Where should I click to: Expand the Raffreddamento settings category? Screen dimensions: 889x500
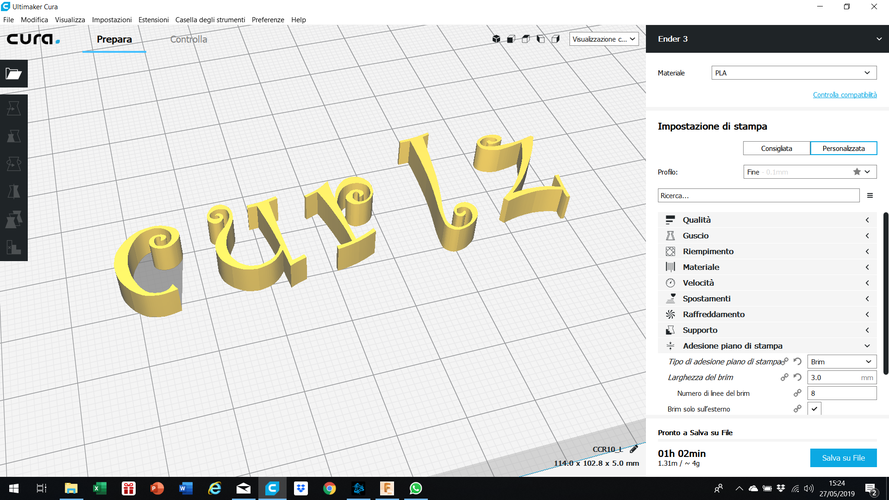[767, 314]
